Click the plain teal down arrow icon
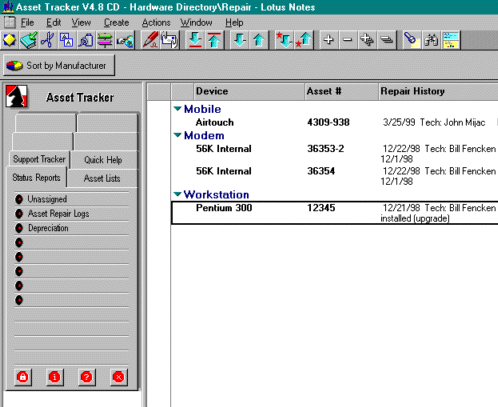Screen dimensions: 498x407 (240, 40)
